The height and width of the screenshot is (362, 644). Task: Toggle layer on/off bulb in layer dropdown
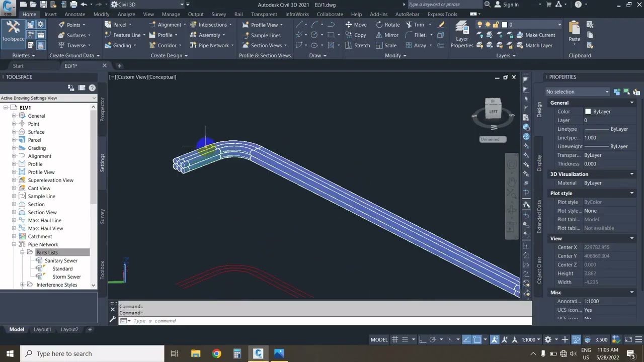(x=480, y=25)
